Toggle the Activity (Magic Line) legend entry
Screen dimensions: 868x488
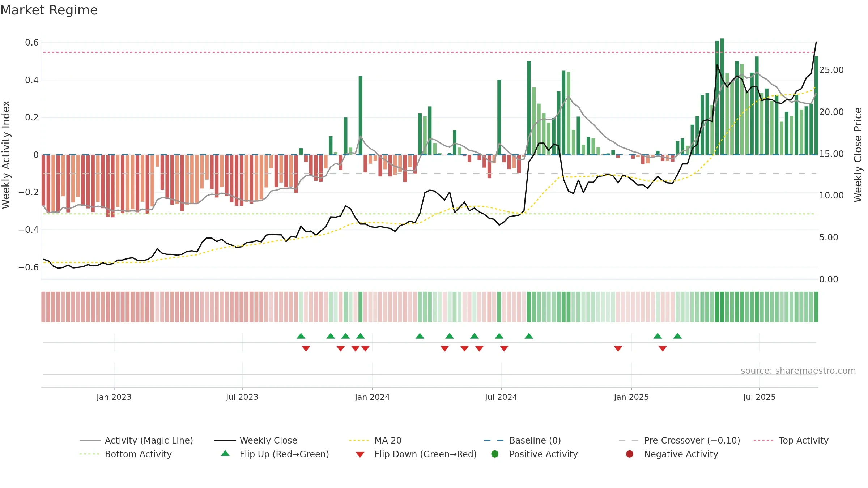(136, 440)
